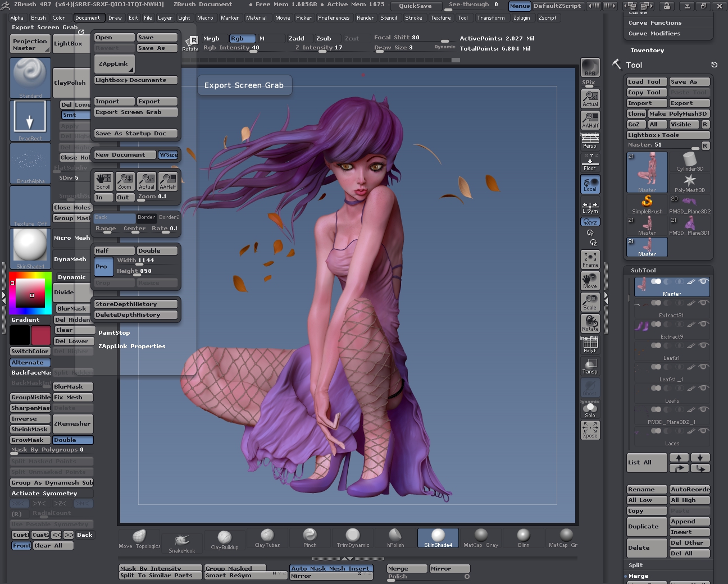Click the BPR render icon
The height and width of the screenshot is (584, 728).
tap(590, 67)
